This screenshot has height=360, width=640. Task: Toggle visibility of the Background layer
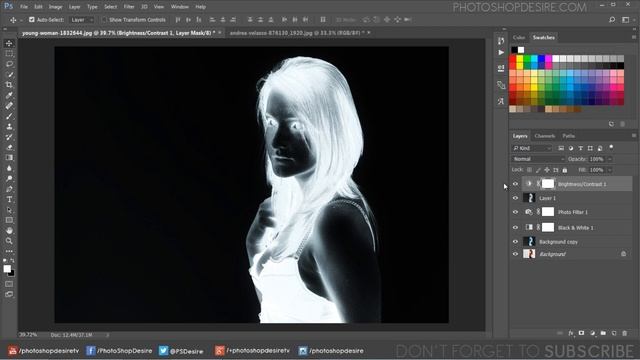click(515, 254)
